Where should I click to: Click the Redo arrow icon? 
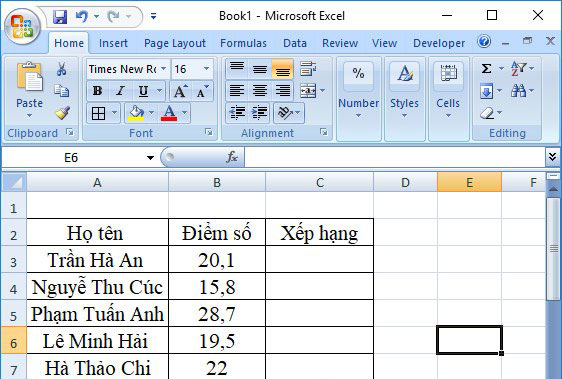[114, 16]
